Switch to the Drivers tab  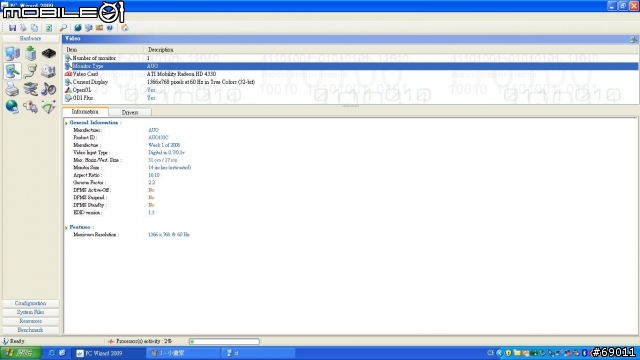coord(130,112)
